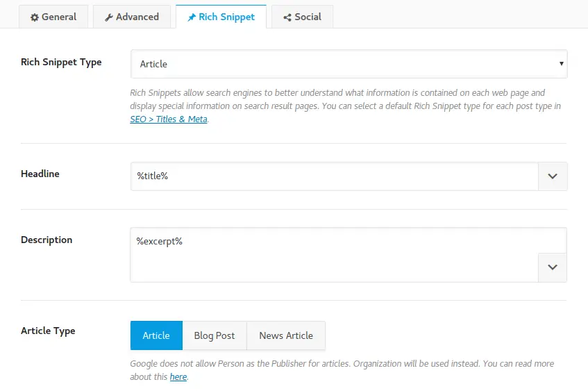Open the Advanced tab
588x391 pixels.
coord(132,17)
